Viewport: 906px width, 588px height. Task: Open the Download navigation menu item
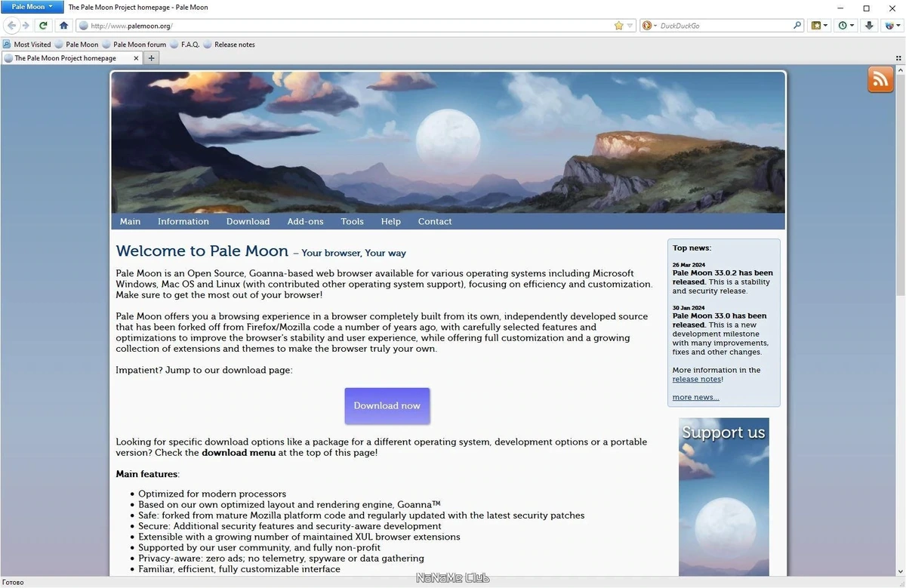pyautogui.click(x=248, y=221)
